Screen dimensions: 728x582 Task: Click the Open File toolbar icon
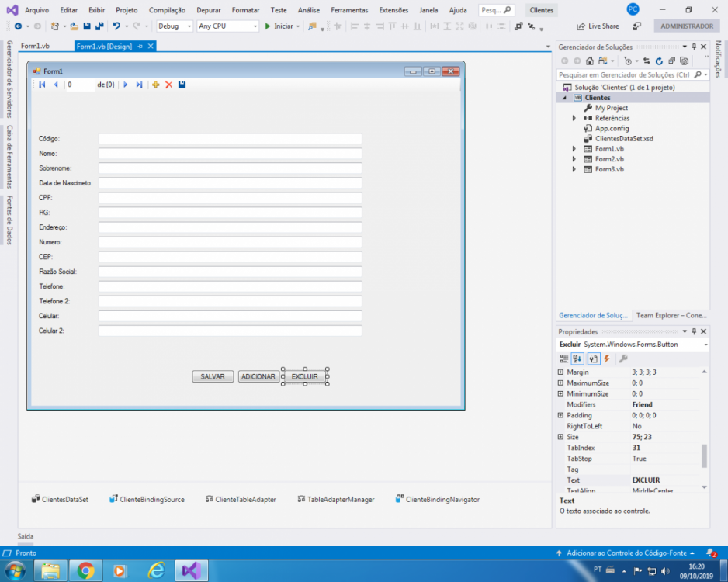tap(74, 26)
